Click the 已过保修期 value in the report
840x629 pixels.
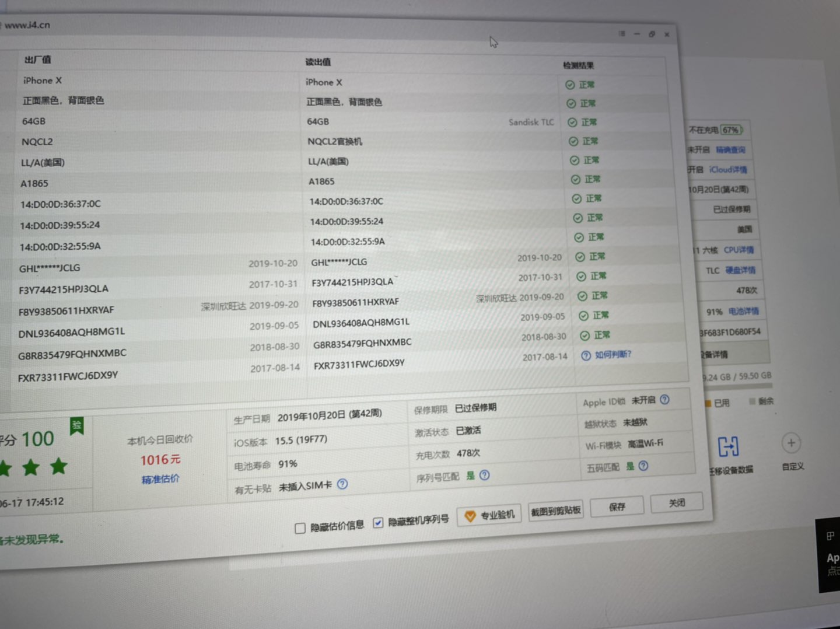point(476,408)
